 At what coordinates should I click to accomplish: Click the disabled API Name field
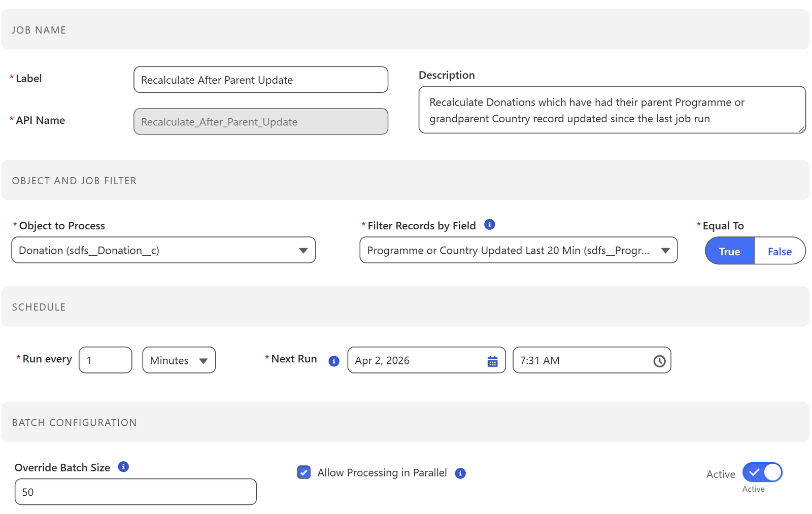coord(261,121)
